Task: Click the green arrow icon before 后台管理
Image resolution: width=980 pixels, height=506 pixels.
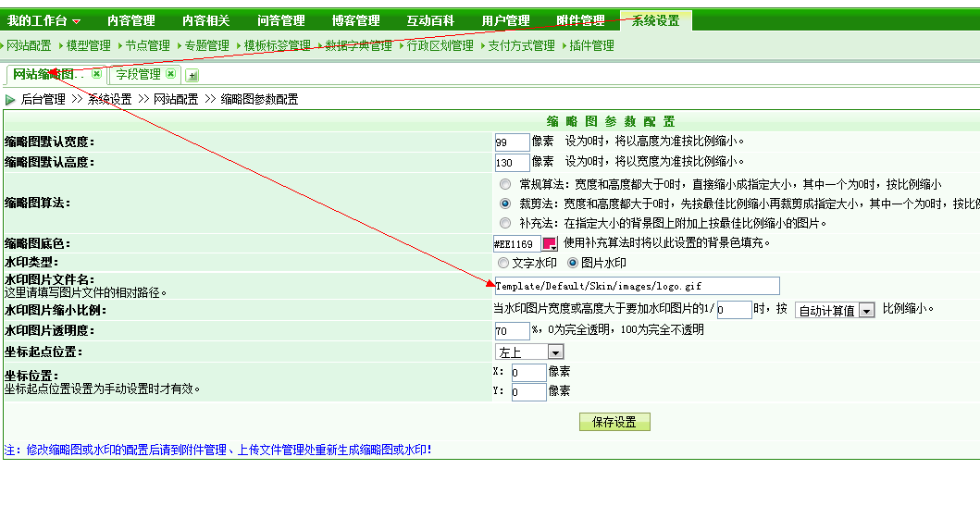Action: (x=10, y=100)
